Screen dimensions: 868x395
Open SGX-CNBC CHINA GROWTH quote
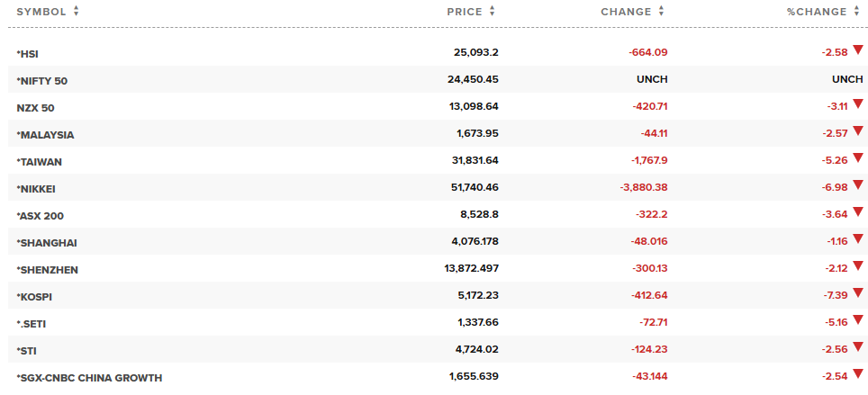pos(89,378)
